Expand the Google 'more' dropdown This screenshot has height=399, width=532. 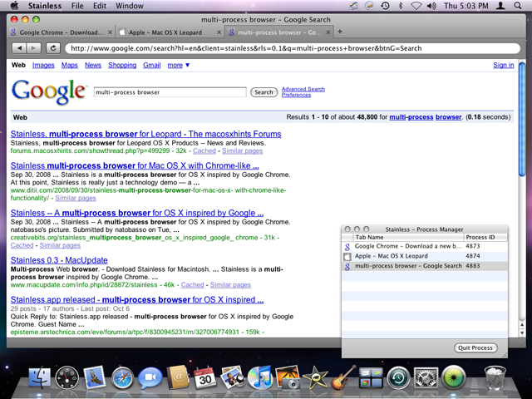pyautogui.click(x=179, y=65)
